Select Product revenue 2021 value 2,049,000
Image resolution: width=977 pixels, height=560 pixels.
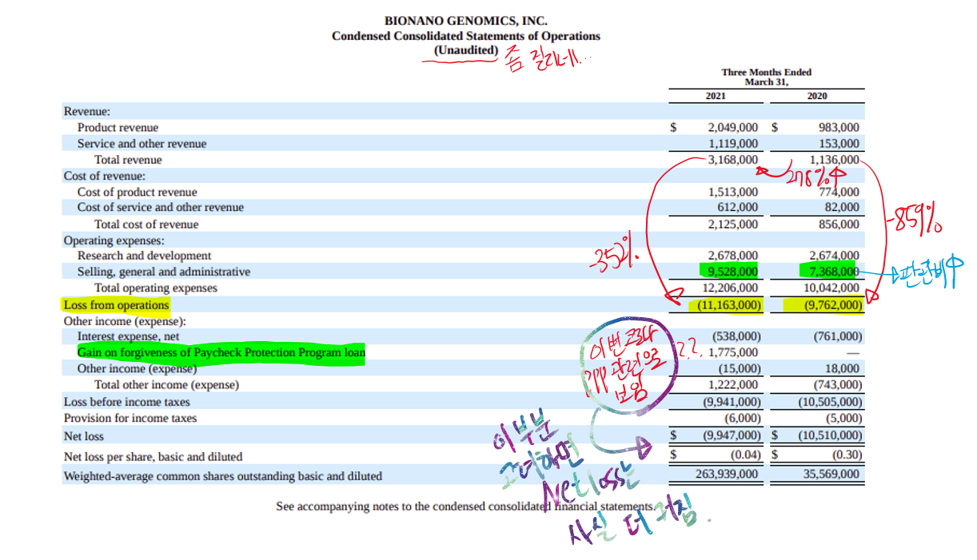point(733,128)
